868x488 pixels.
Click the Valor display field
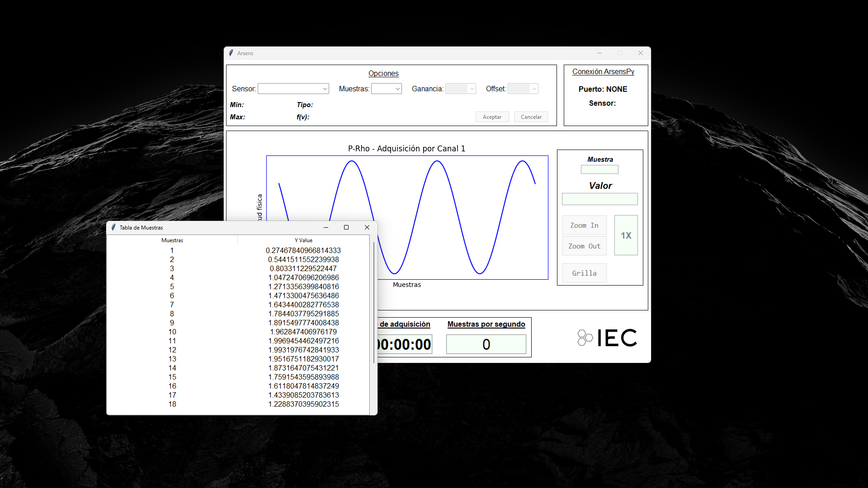(599, 199)
